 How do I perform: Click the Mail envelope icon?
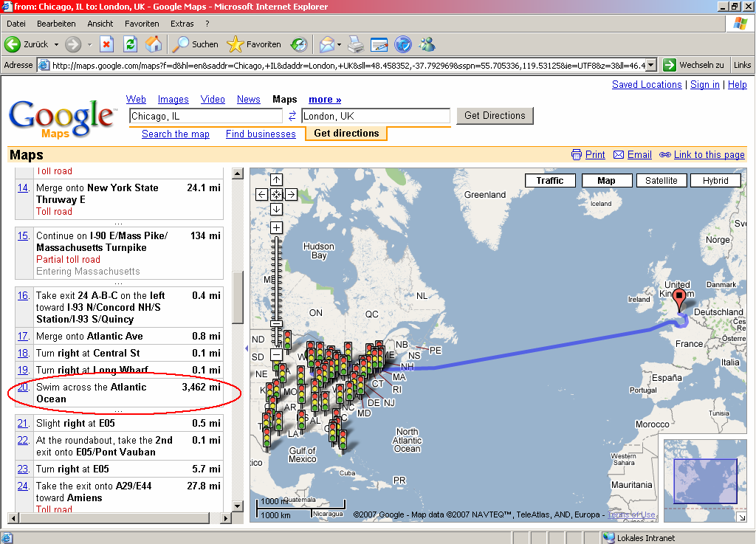point(326,44)
